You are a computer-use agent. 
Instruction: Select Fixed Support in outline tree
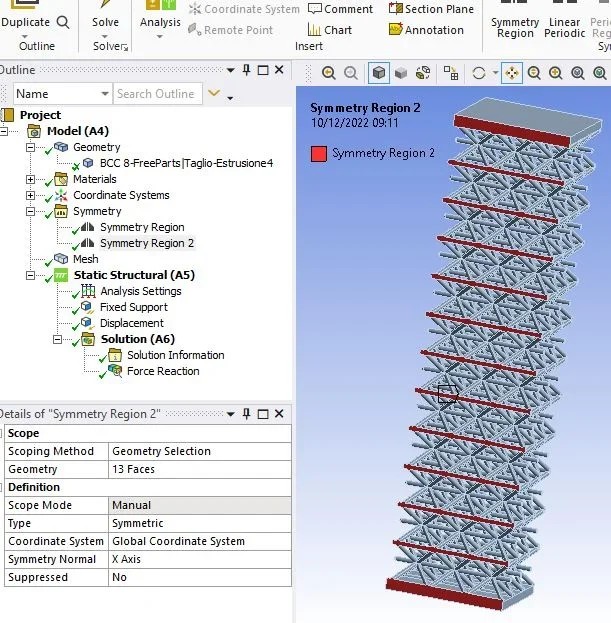click(133, 307)
